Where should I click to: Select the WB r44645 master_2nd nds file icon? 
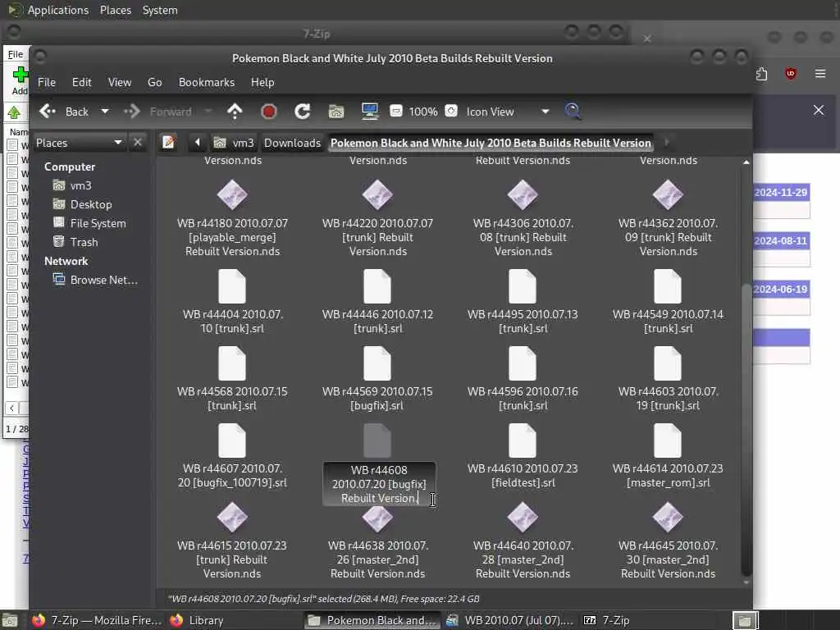click(668, 518)
